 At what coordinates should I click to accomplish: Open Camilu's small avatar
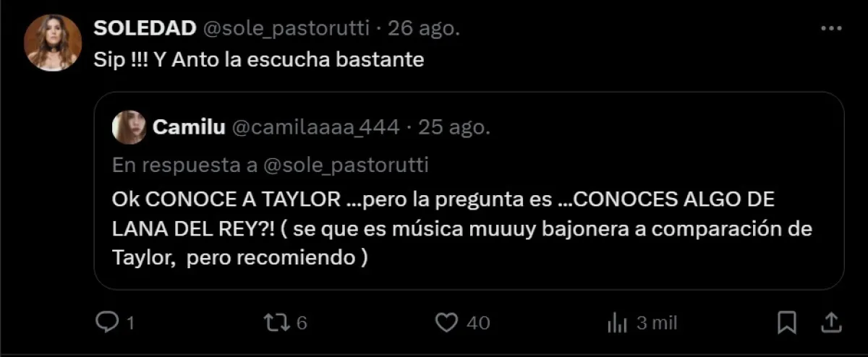(x=129, y=128)
